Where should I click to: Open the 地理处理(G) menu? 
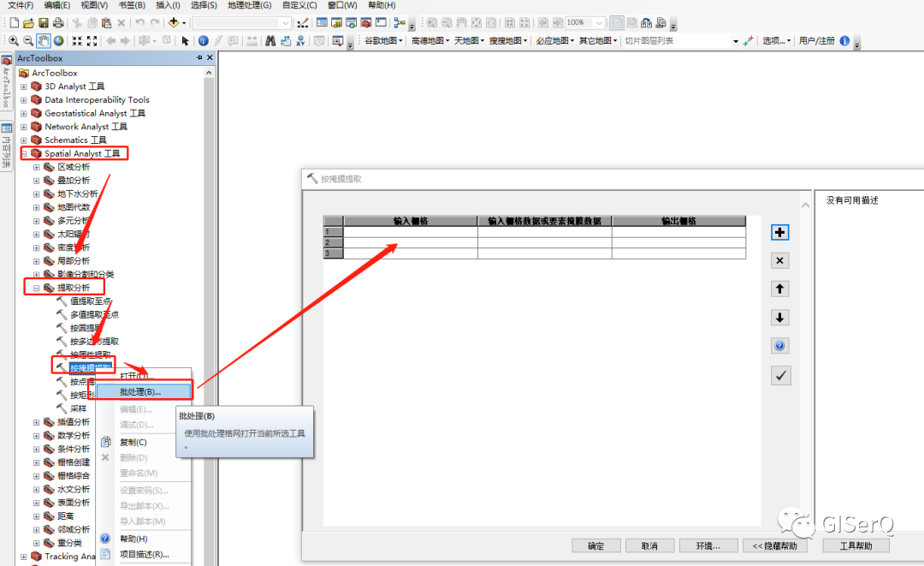249,5
